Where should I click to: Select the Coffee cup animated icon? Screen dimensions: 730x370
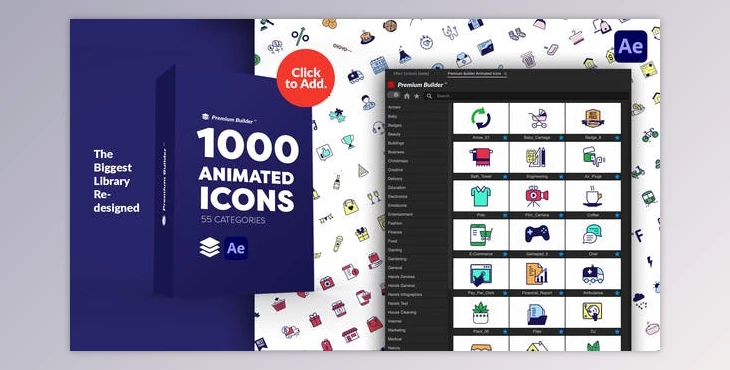coord(593,196)
